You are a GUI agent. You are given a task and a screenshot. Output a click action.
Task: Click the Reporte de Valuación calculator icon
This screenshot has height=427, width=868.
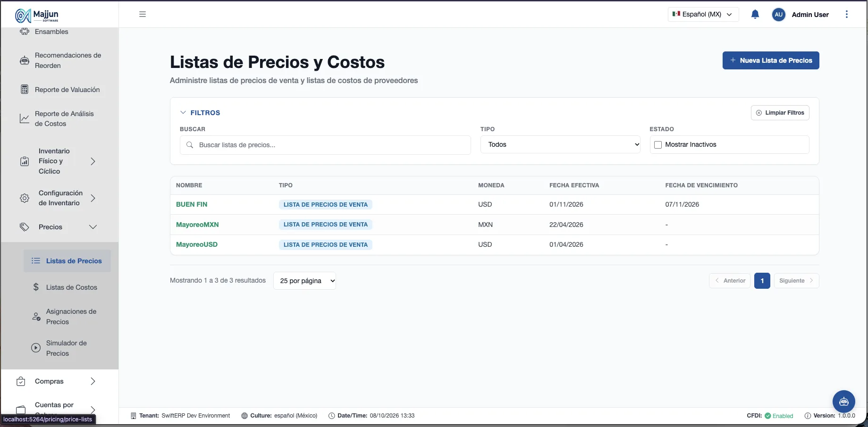pos(25,90)
